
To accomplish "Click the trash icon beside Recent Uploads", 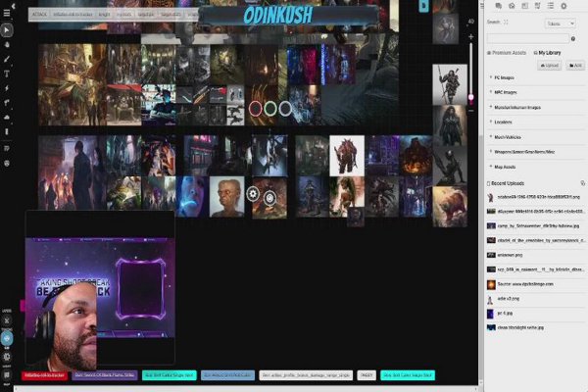I will tap(582, 183).
